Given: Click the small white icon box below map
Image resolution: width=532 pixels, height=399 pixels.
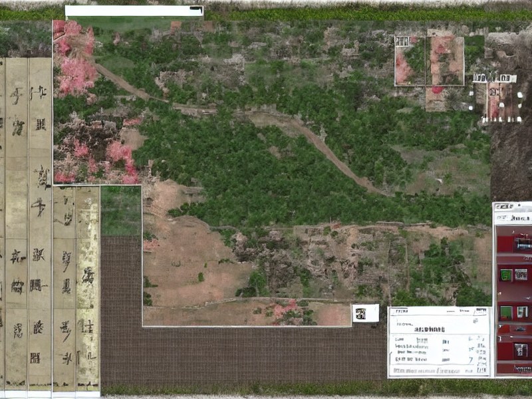Looking at the screenshot, I should (x=365, y=313).
